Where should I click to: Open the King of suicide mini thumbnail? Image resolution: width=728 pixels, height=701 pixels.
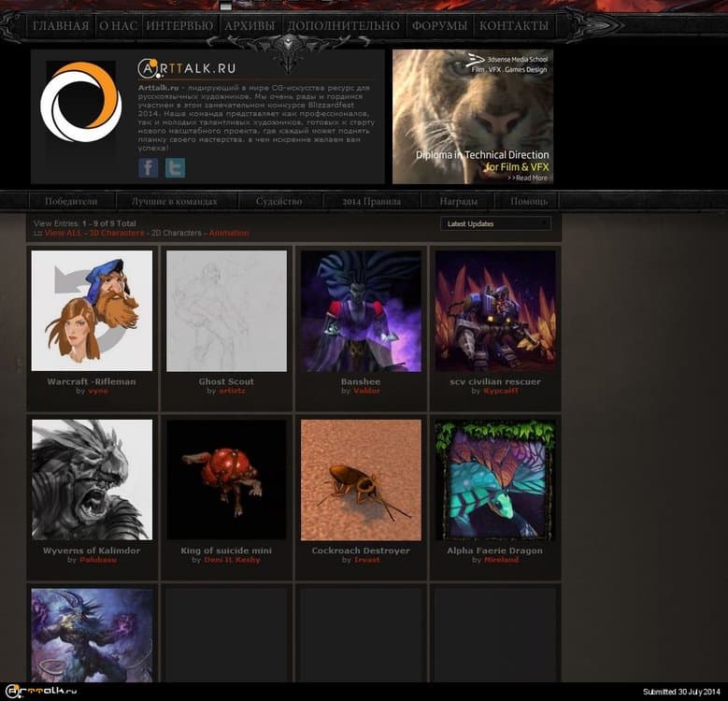click(226, 480)
